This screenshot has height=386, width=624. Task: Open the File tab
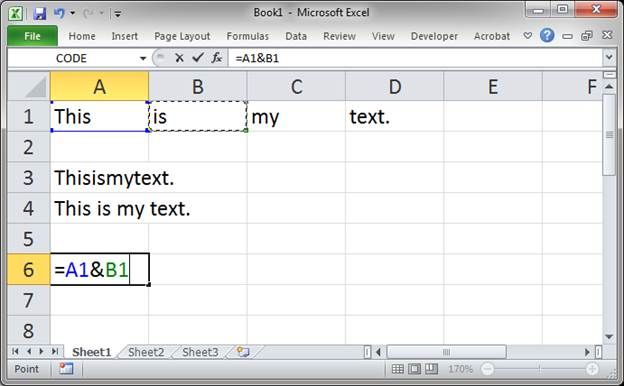click(32, 36)
